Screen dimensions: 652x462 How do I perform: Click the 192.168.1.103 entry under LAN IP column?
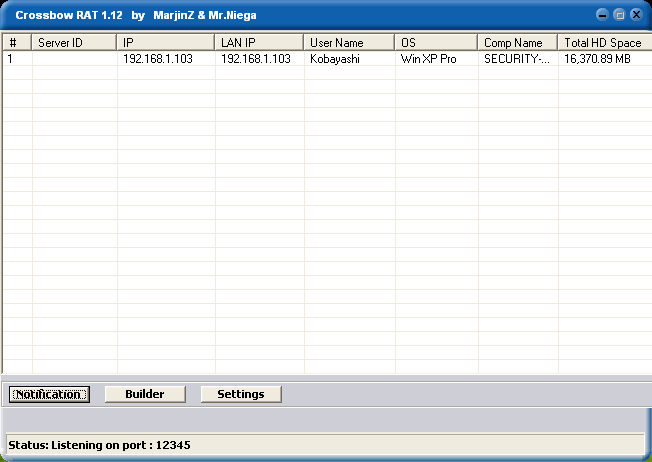256,59
